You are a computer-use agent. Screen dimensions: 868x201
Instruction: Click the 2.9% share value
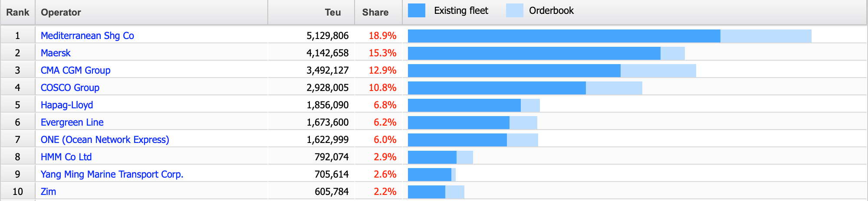click(385, 157)
